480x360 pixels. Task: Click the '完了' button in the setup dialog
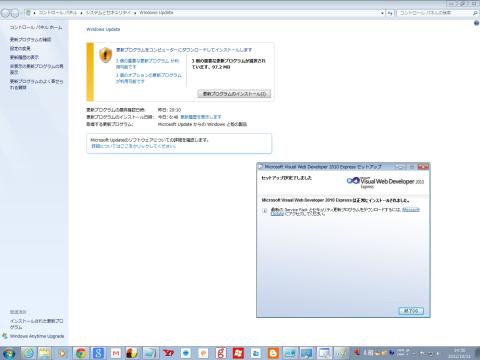pyautogui.click(x=411, y=311)
